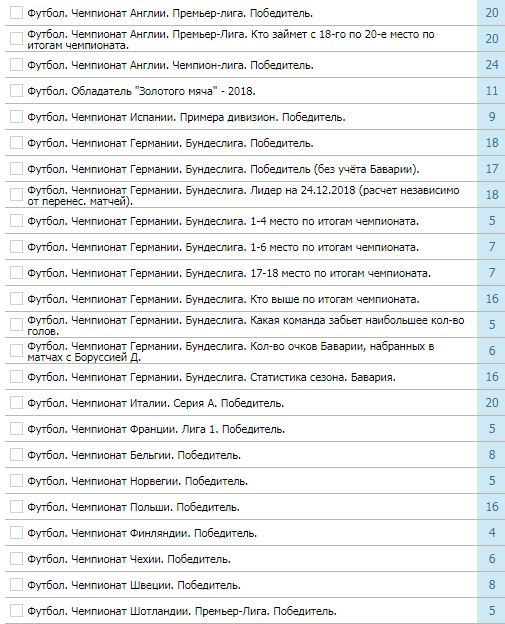Select the checkbox for Чемпионат Чехии. Победитель
The image size is (505, 624).
tap(16, 559)
